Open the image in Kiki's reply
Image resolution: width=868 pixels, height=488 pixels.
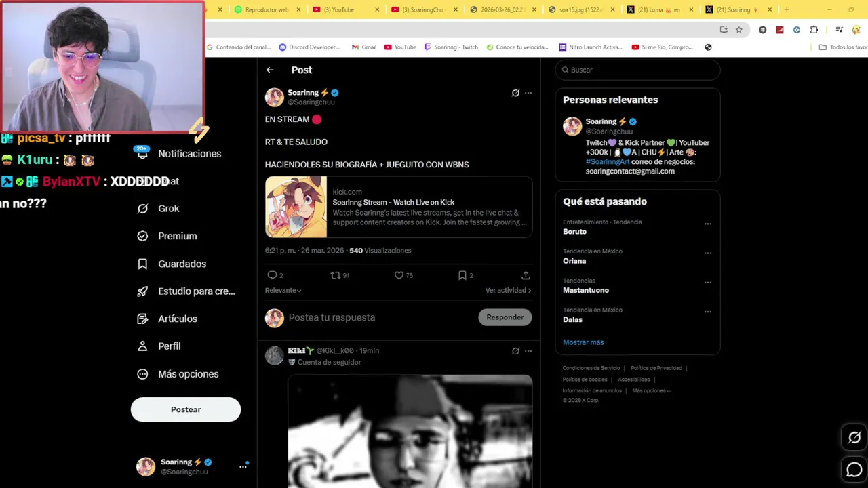point(410,431)
